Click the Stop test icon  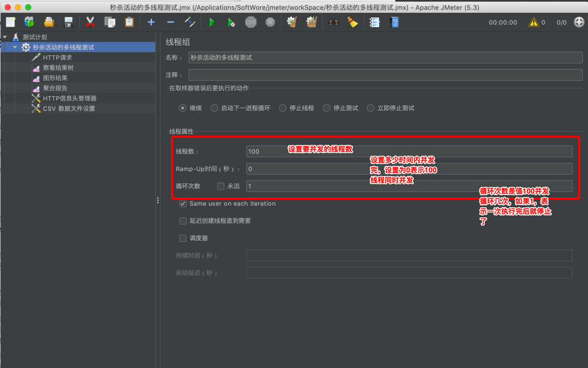pos(250,22)
